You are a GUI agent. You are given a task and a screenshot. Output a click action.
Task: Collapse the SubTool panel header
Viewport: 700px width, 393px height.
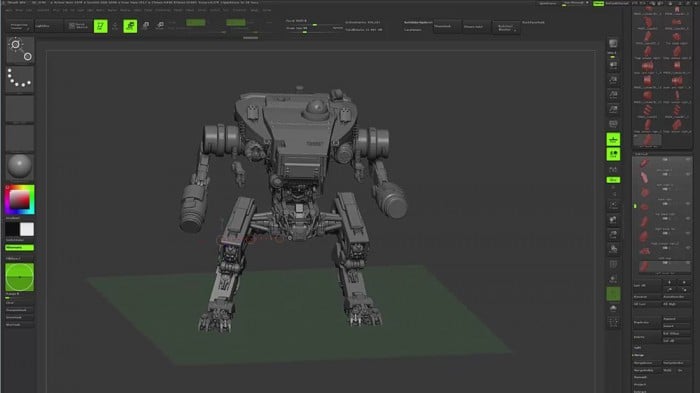click(641, 154)
